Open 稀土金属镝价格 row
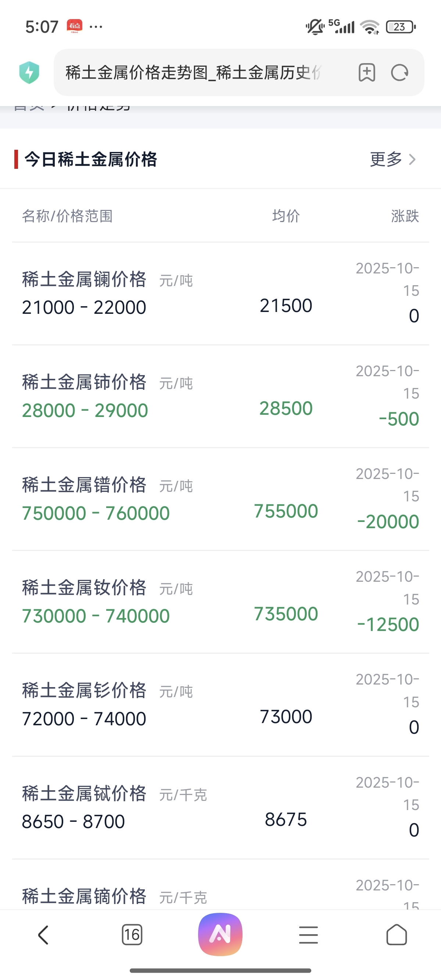 220,885
